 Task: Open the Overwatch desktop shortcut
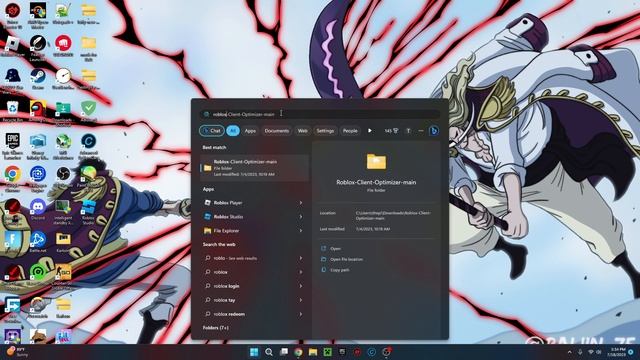click(x=38, y=307)
